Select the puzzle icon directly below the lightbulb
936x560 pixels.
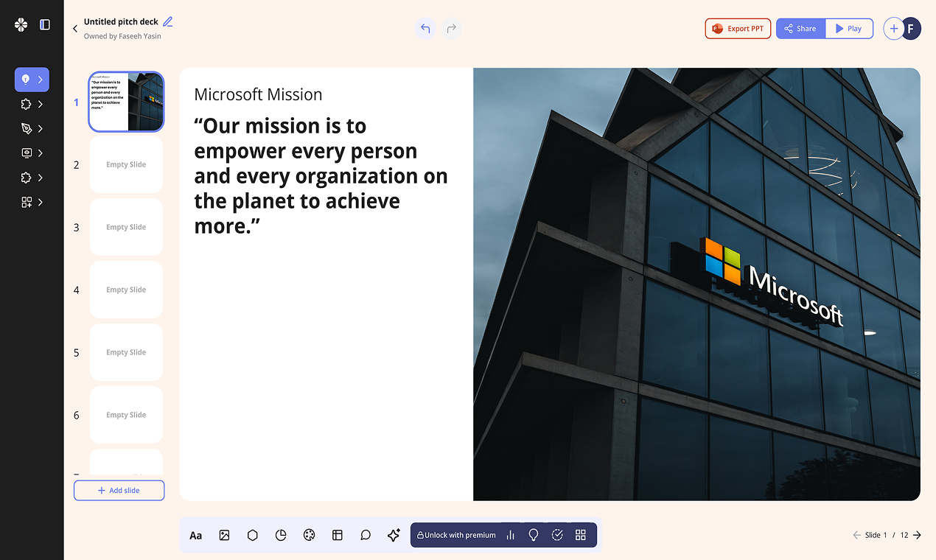click(27, 104)
